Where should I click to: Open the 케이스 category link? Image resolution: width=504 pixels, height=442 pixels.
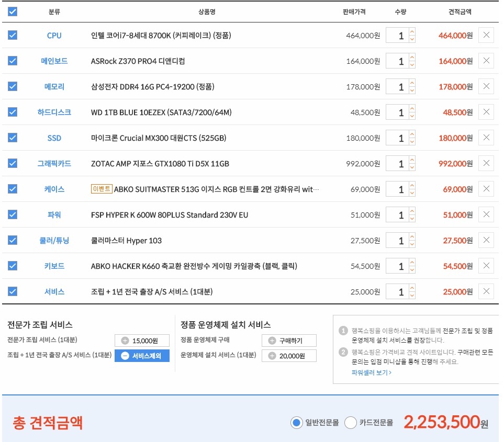(54, 189)
